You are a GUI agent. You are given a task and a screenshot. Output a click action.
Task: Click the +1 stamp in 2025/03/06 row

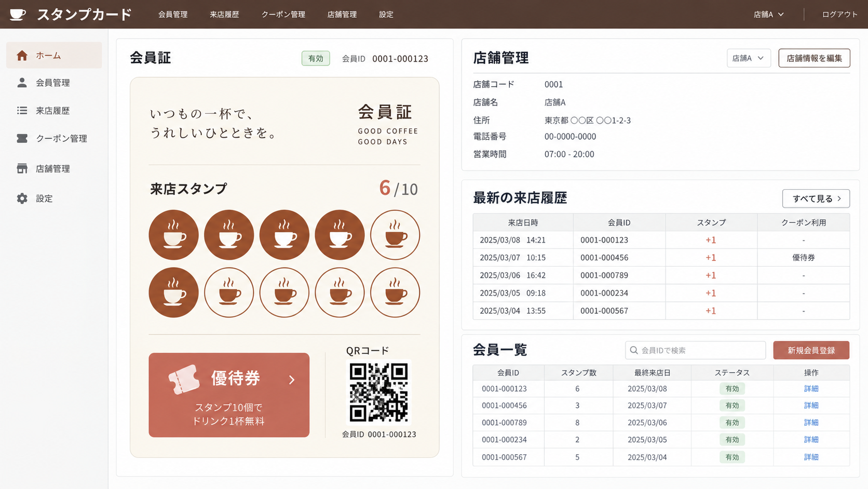(x=711, y=275)
